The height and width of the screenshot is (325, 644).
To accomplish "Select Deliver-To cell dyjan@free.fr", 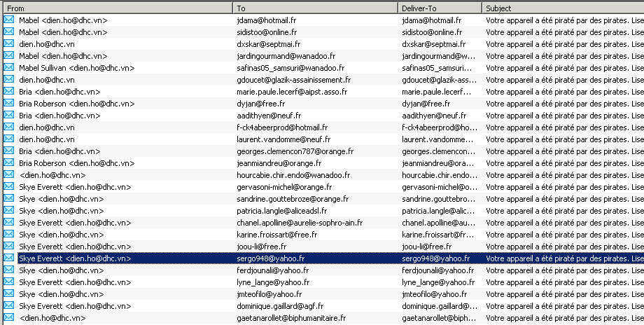I will point(426,104).
